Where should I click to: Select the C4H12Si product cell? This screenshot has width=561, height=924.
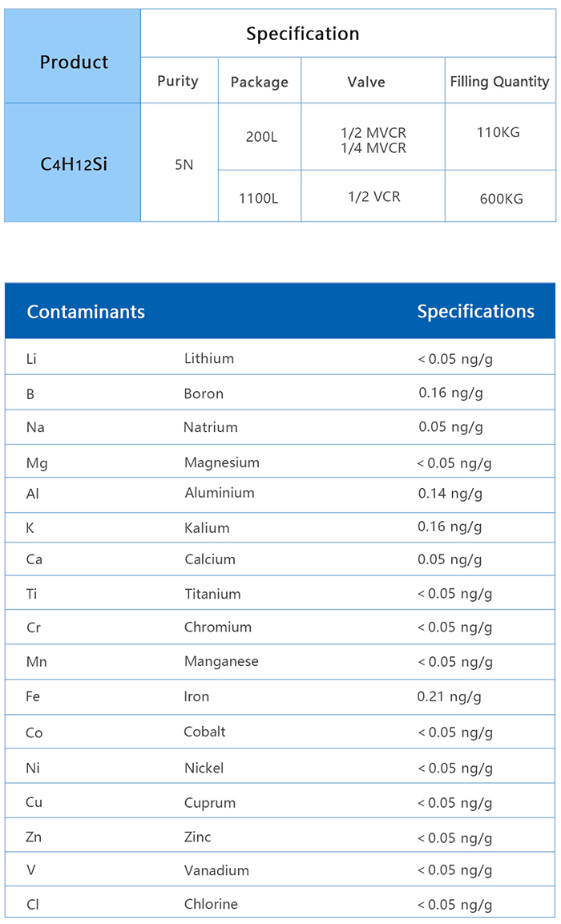(x=74, y=165)
